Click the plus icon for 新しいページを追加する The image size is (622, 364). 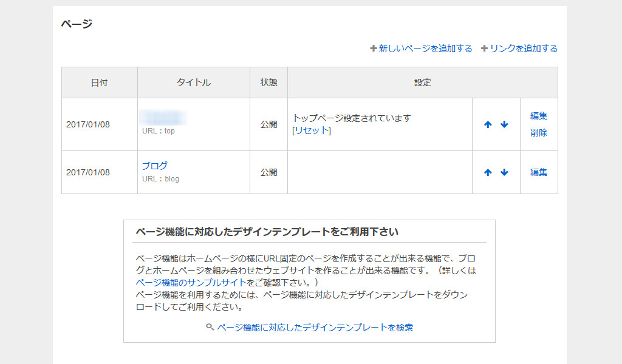(x=374, y=49)
